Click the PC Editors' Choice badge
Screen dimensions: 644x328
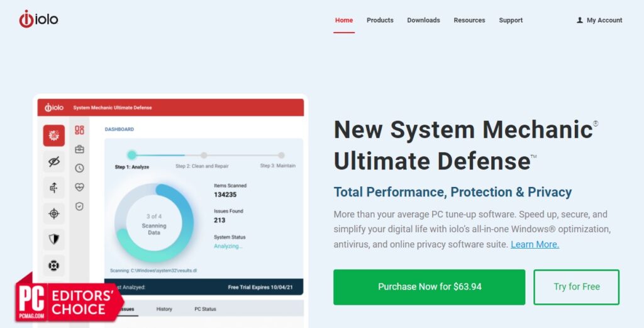pyautogui.click(x=70, y=298)
